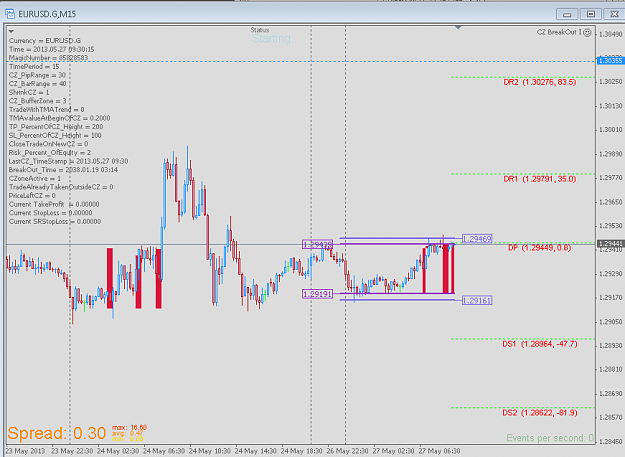This screenshot has width=625, height=457.
Task: Click the TP_PercentOfCZ_Height = 200 line
Action: [56, 127]
